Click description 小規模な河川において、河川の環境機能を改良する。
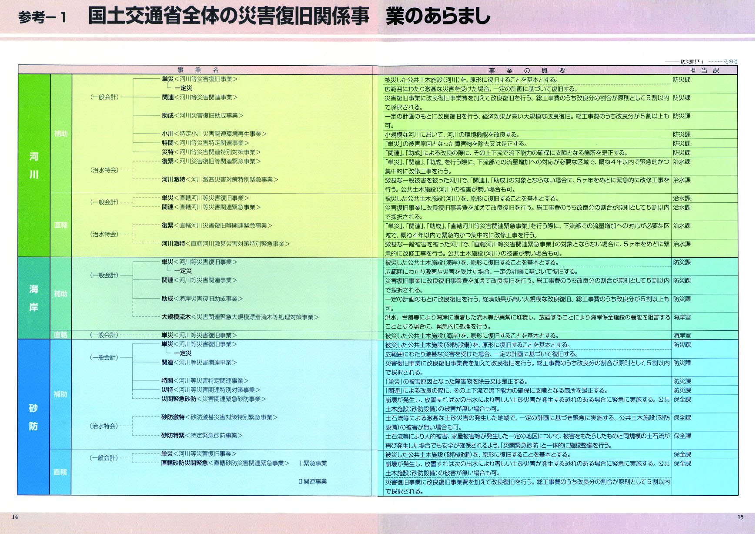The width and height of the screenshot is (756, 534). point(452,134)
